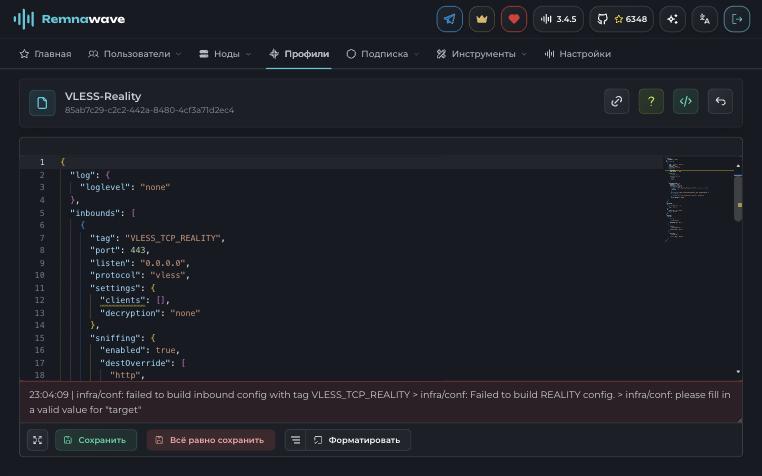Image resolution: width=762 pixels, height=476 pixels.
Task: Open the version 3.4.5 badge
Action: tap(558, 19)
